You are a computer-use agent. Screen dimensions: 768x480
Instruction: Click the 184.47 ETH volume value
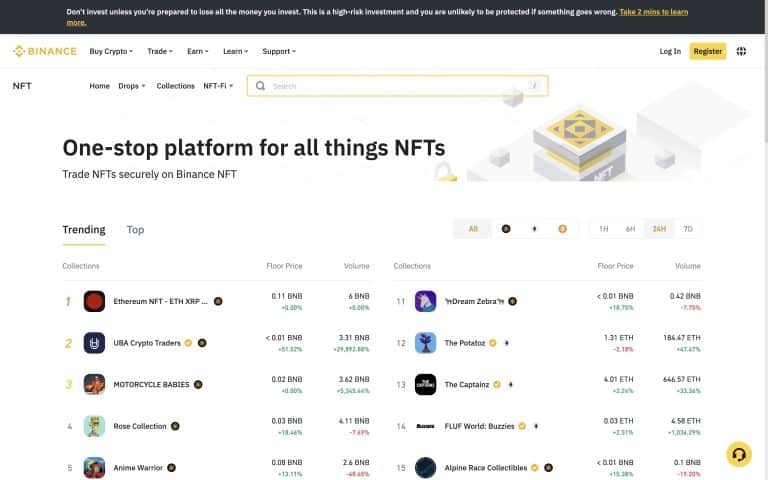(x=682, y=337)
